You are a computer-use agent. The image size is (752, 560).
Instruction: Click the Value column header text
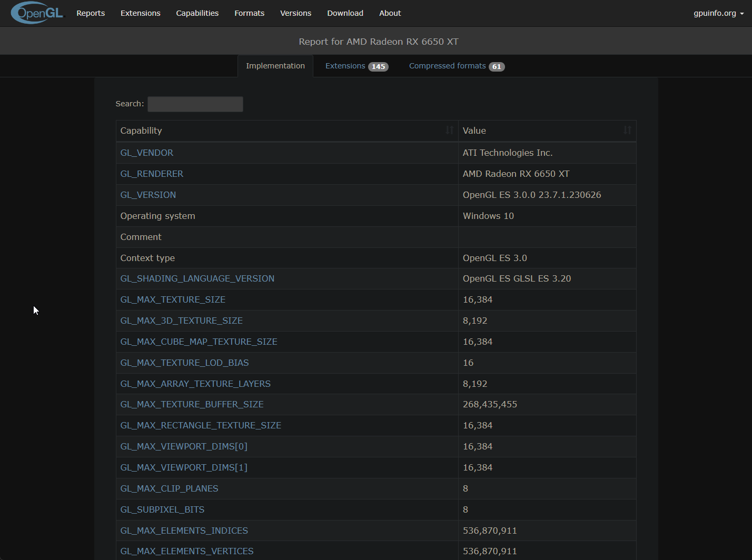point(474,131)
